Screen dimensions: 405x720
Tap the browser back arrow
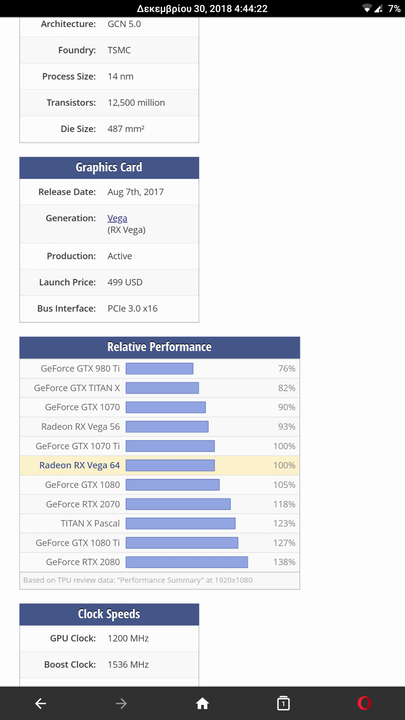pos(40,703)
